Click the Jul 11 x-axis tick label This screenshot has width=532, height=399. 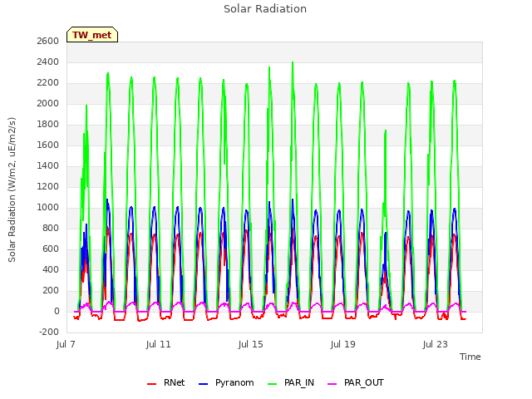(158, 344)
